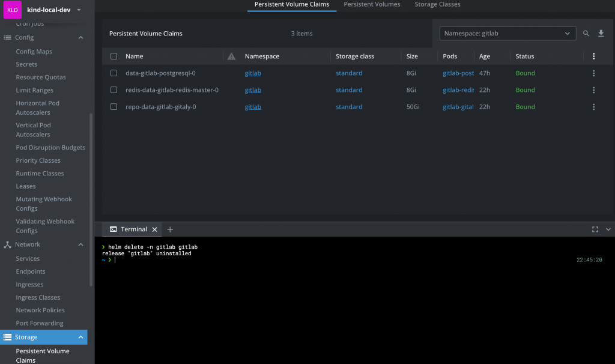Viewport: 615px width, 364px height.
Task: Maximize the terminal dock panel
Action: tap(595, 229)
